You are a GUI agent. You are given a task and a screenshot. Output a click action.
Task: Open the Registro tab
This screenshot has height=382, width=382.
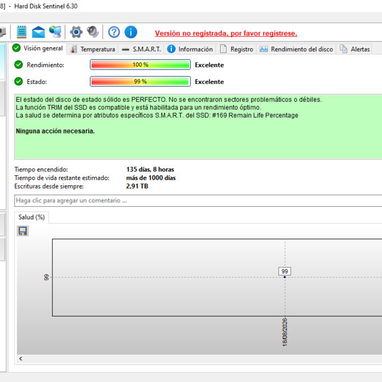pyautogui.click(x=237, y=49)
